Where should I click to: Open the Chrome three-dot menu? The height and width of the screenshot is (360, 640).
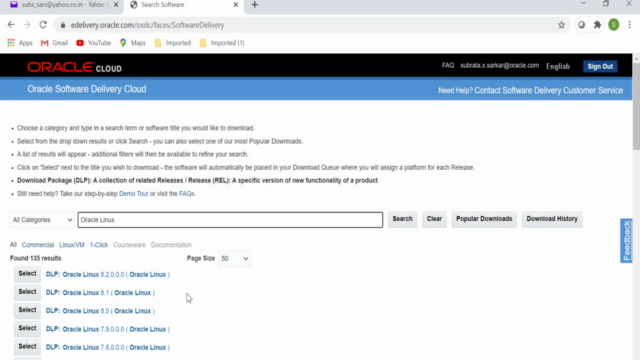[629, 25]
